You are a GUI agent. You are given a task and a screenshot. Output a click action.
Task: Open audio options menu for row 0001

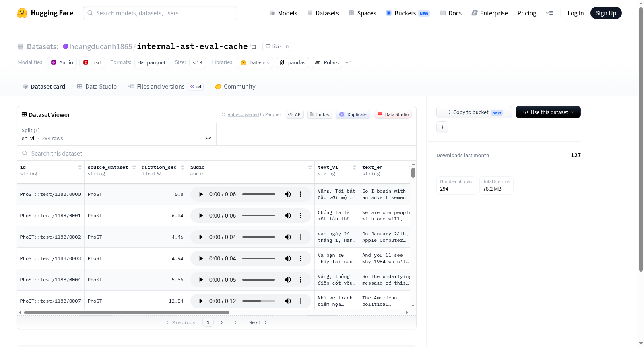pos(301,216)
